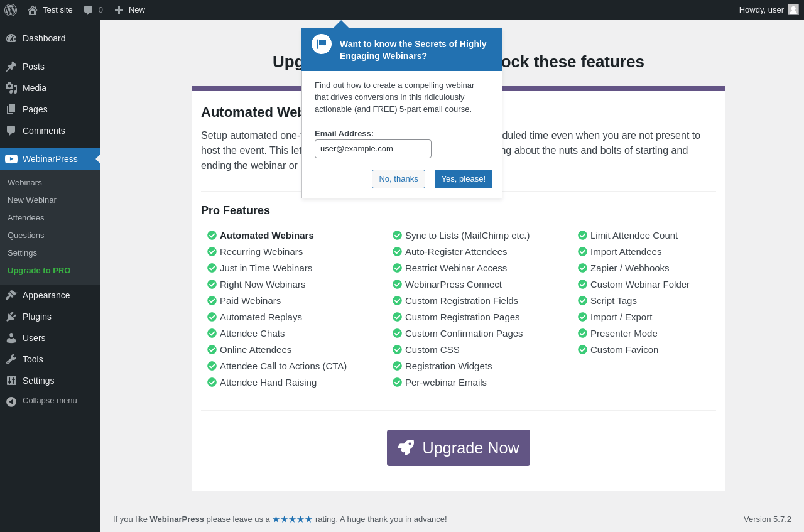804x532 pixels.
Task: Click the New label in the admin bar
Action: [x=137, y=10]
